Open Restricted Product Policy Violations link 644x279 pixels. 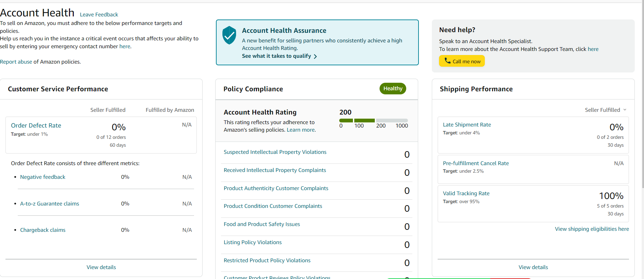tap(267, 261)
